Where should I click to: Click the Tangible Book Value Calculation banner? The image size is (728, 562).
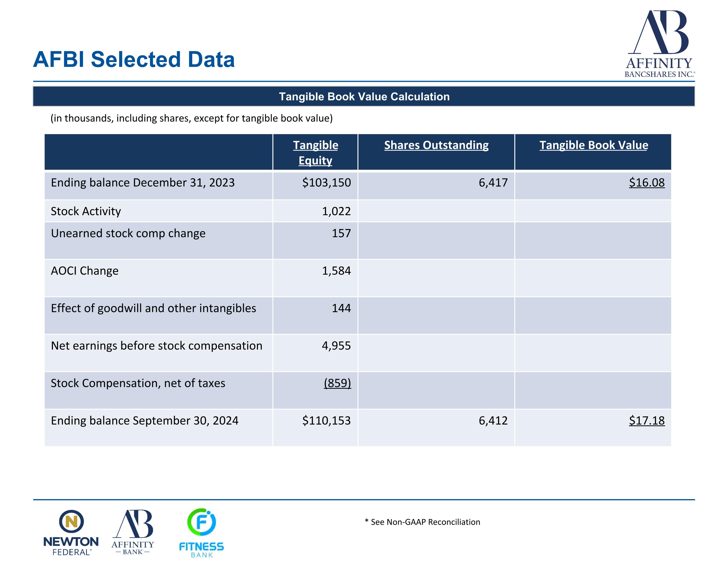coord(364,96)
